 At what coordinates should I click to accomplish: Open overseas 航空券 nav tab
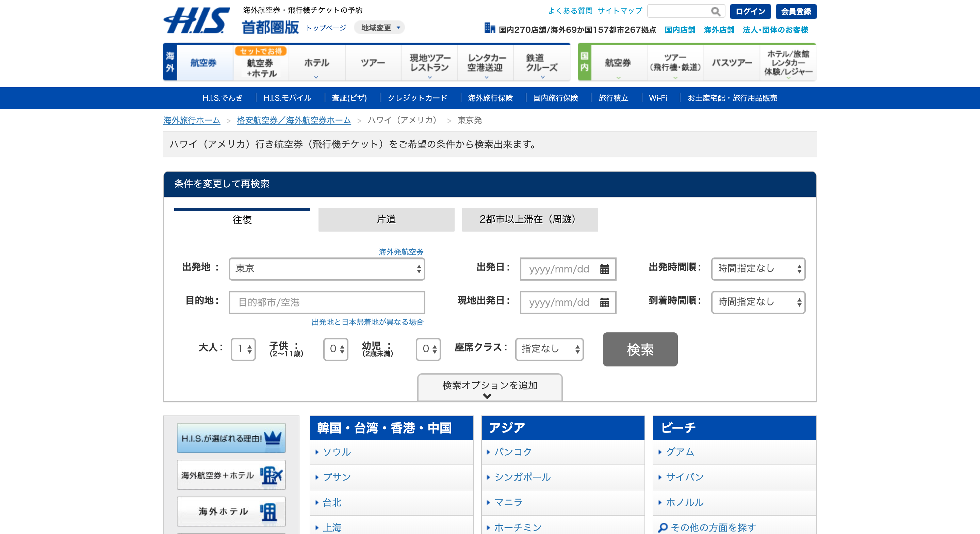tap(205, 63)
